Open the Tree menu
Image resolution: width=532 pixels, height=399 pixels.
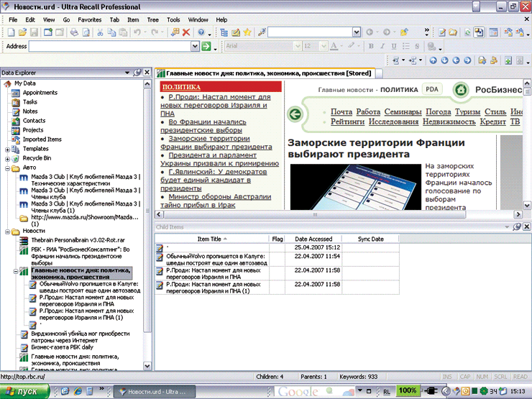pos(152,19)
